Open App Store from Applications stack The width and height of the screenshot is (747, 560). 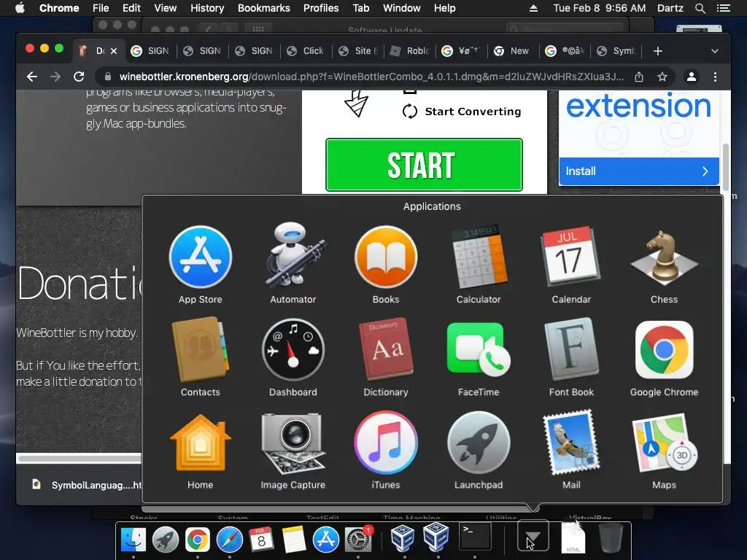201,257
